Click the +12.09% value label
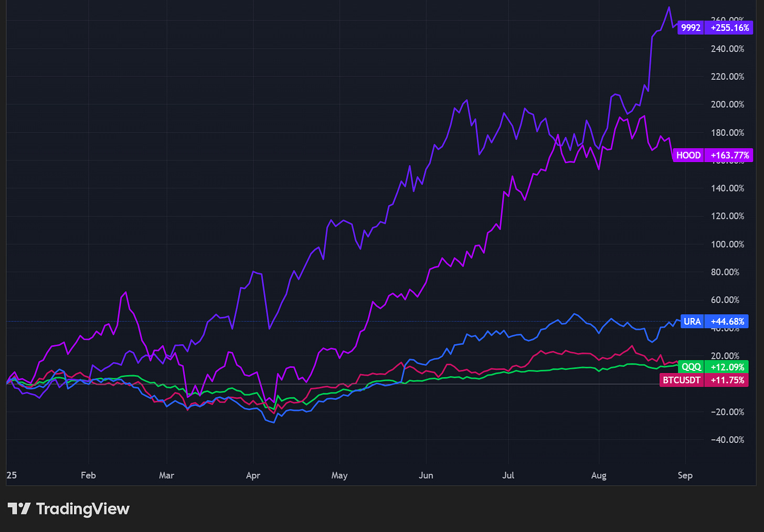The image size is (764, 532). pos(727,367)
